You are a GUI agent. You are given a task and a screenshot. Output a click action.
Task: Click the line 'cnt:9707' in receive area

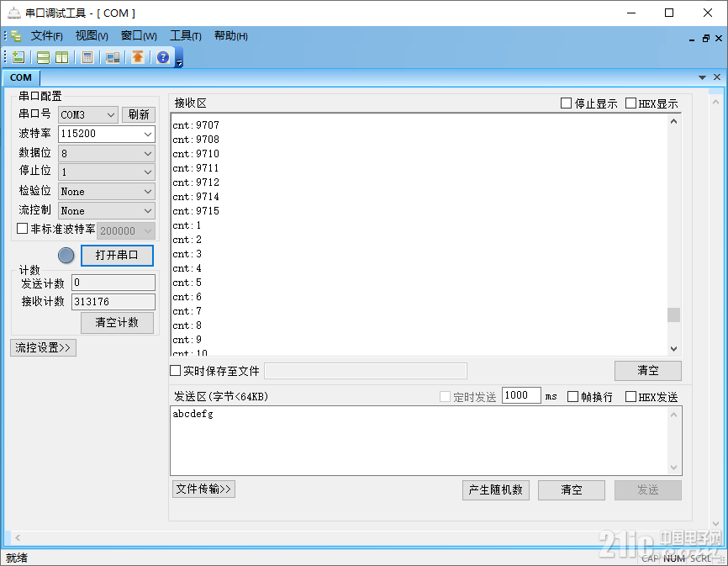click(196, 125)
